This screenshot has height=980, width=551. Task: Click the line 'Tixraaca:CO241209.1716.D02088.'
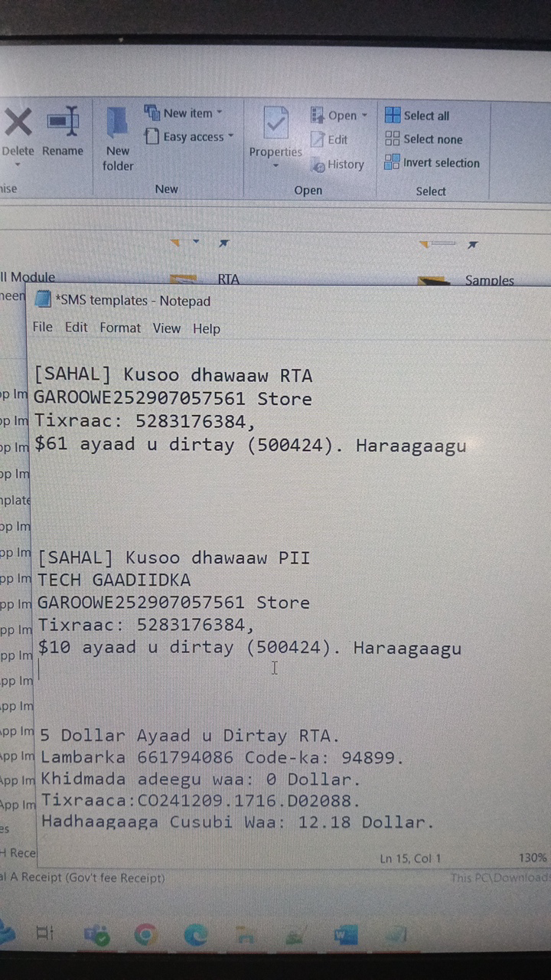201,801
